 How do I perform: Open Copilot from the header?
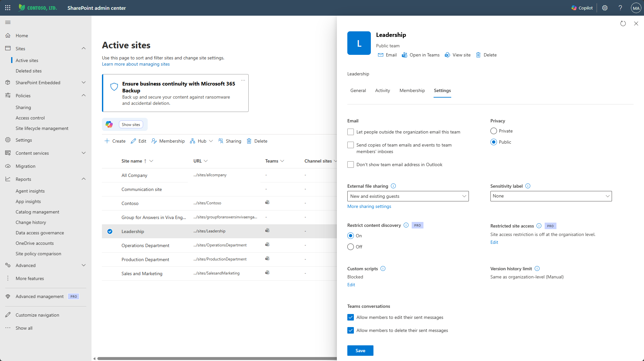582,8
